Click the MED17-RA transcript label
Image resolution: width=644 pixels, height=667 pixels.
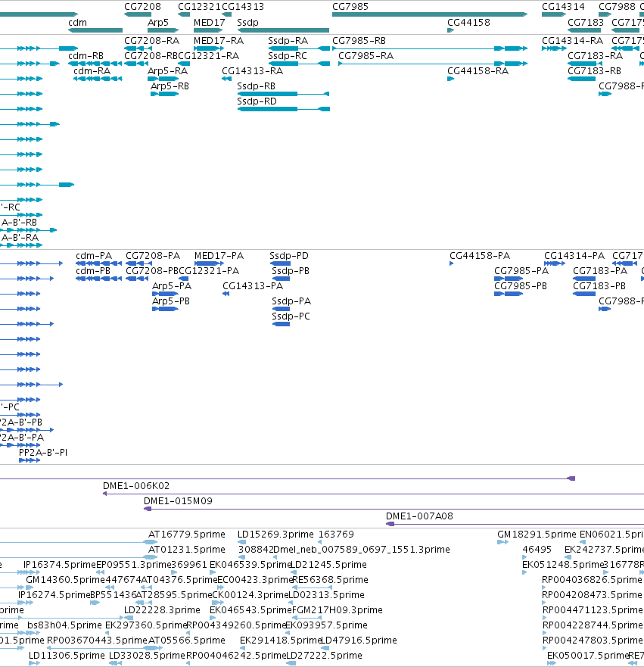coord(219,41)
